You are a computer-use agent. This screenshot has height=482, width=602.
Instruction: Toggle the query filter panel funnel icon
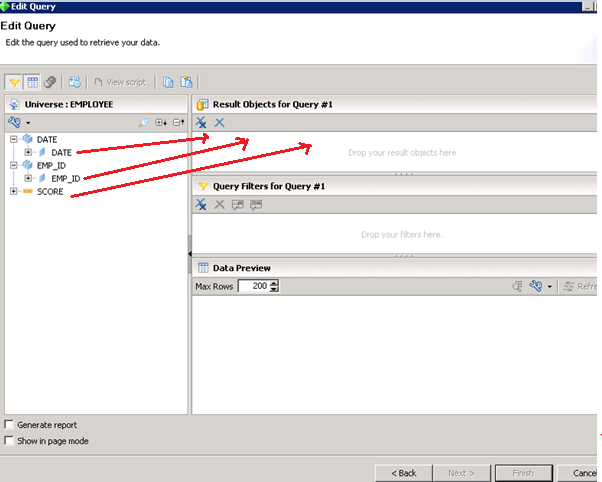click(14, 82)
